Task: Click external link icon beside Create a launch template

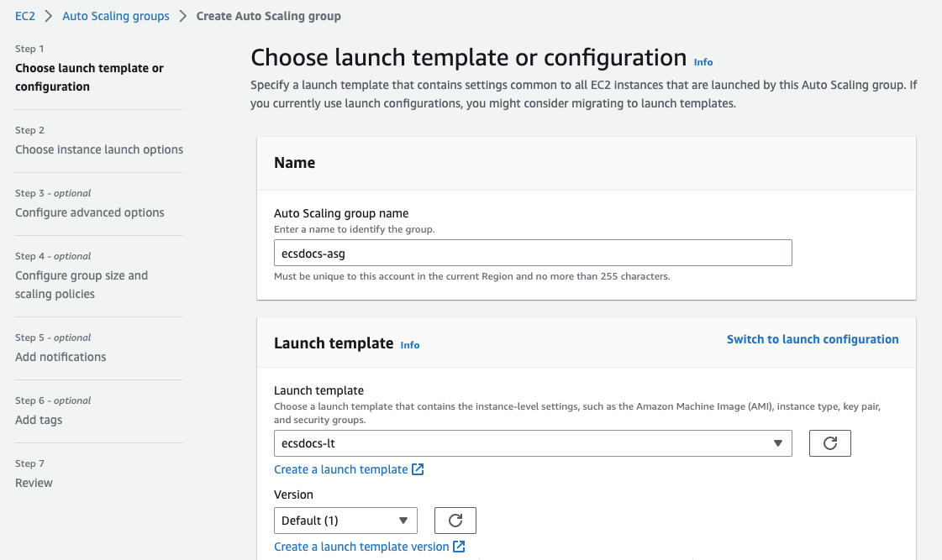Action: (418, 469)
